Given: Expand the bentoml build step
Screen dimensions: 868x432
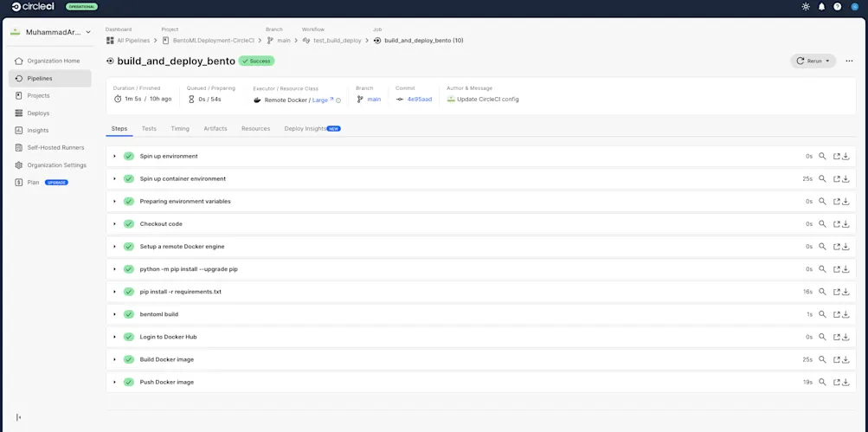Looking at the screenshot, I should 114,314.
